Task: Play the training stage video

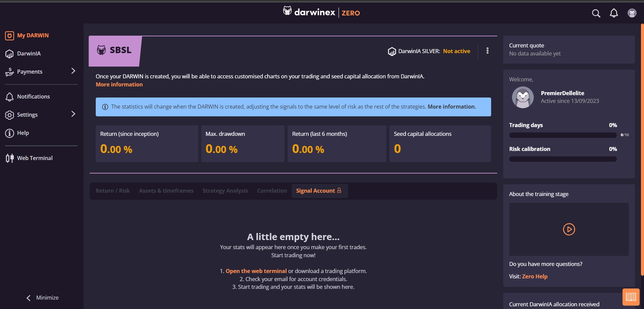Action: [x=569, y=229]
